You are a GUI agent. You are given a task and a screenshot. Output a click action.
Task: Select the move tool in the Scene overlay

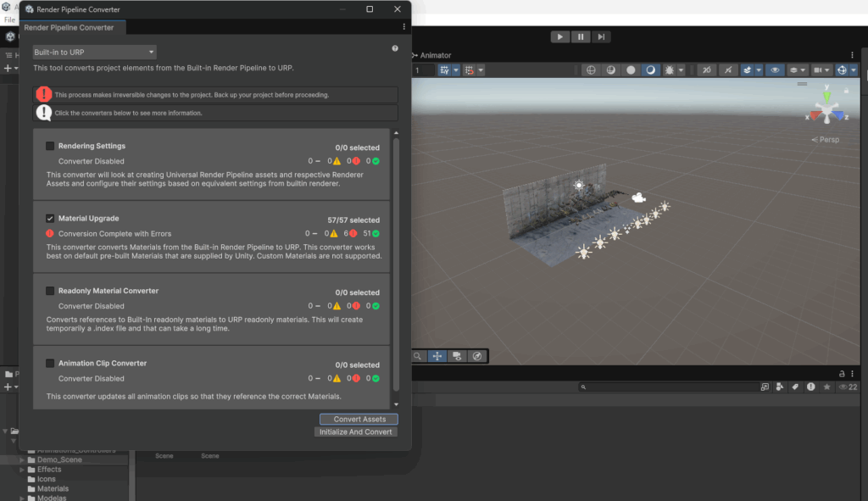437,356
